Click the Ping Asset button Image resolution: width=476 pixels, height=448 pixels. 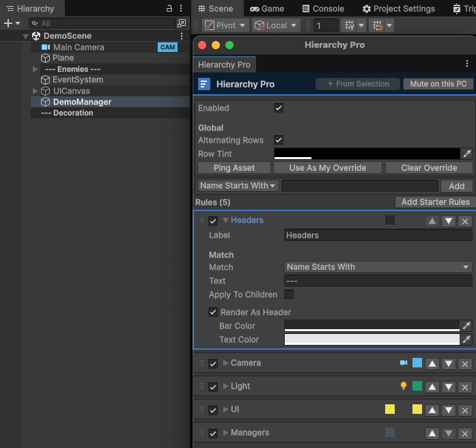point(234,168)
